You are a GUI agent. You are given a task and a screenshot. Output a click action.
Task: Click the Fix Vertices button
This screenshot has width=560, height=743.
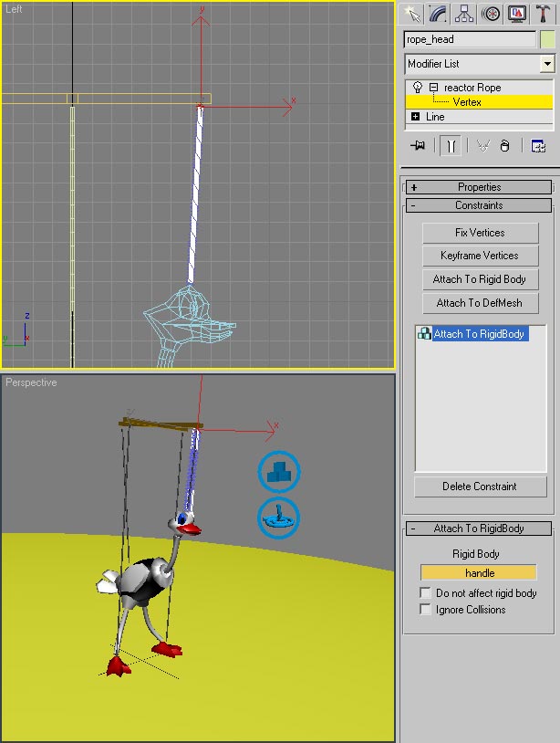[480, 233]
